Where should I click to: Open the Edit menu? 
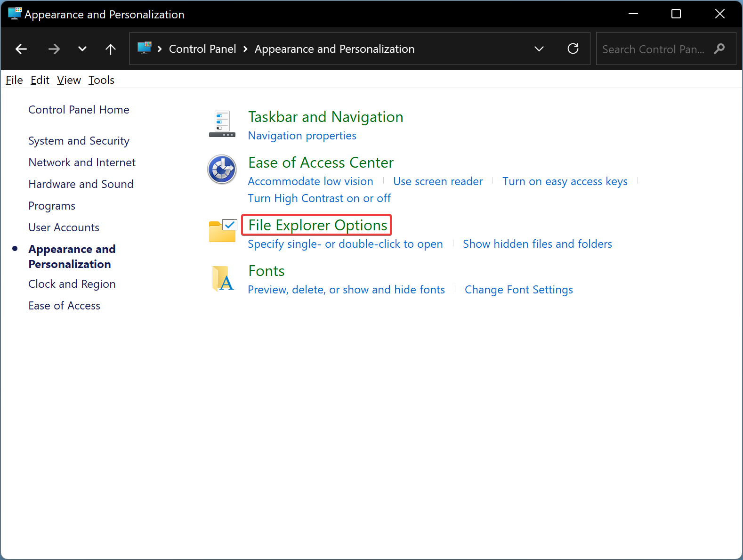pyautogui.click(x=40, y=80)
